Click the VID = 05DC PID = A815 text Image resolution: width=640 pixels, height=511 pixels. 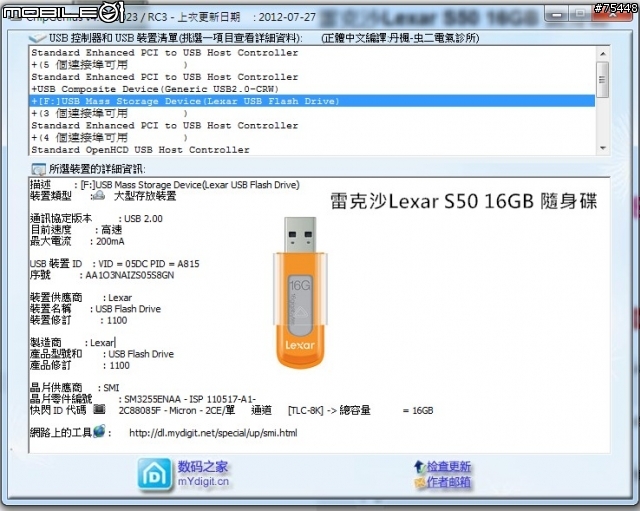(149, 264)
